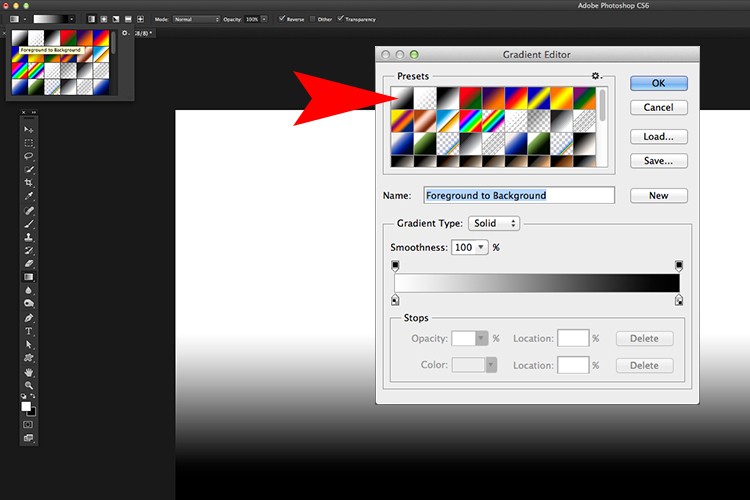Open the Opacity slider dropdown in options bar
The height and width of the screenshot is (500, 750).
click(x=264, y=19)
